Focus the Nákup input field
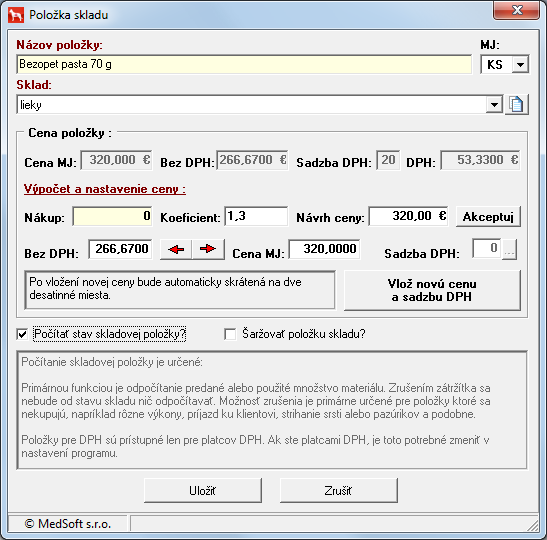Screen dimensions: 547x540 112,216
